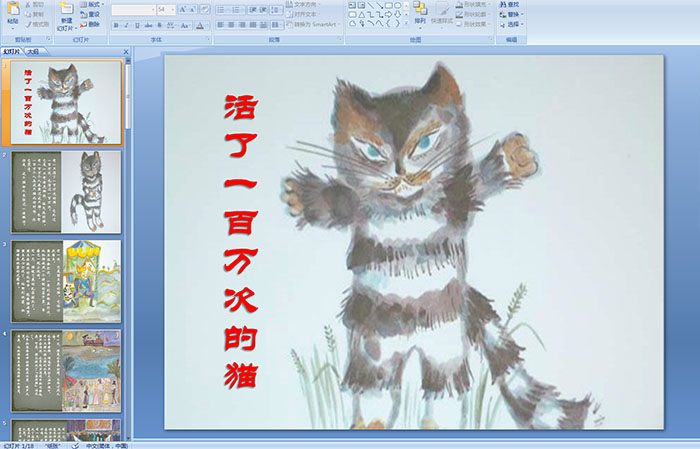Image resolution: width=700 pixels, height=449 pixels.
Task: Choose the right block arrow shape
Action: 388,15
